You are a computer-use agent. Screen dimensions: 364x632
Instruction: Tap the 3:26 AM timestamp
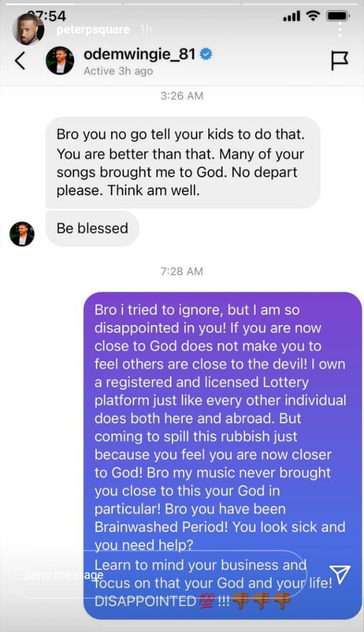182,95
